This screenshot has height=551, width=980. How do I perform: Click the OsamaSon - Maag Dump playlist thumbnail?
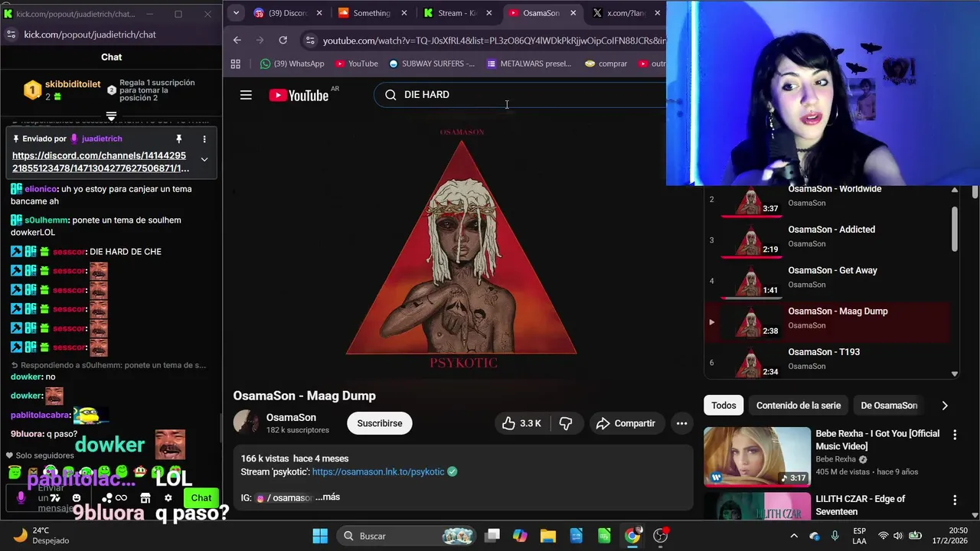click(x=751, y=321)
